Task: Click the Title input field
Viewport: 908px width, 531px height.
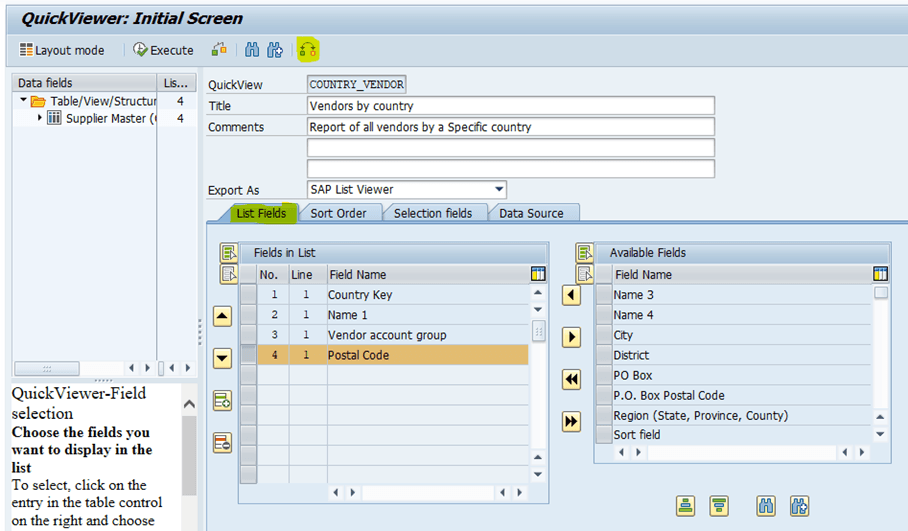Action: 511,106
